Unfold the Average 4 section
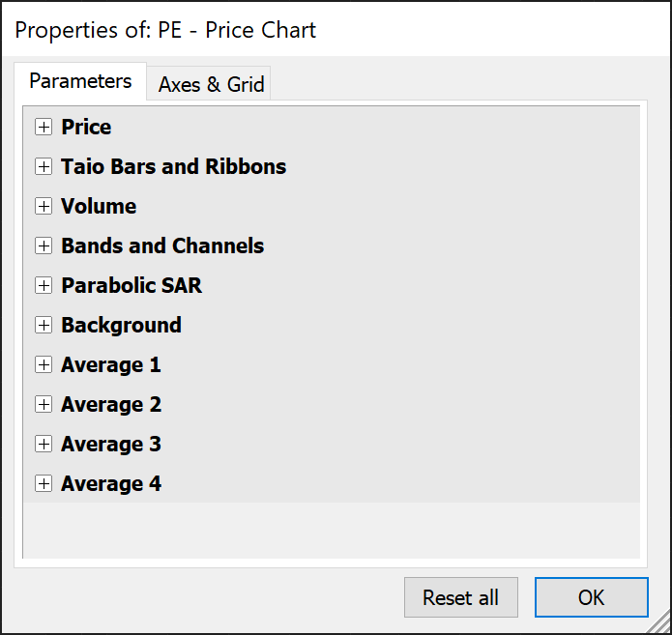672x635 pixels. click(x=44, y=483)
